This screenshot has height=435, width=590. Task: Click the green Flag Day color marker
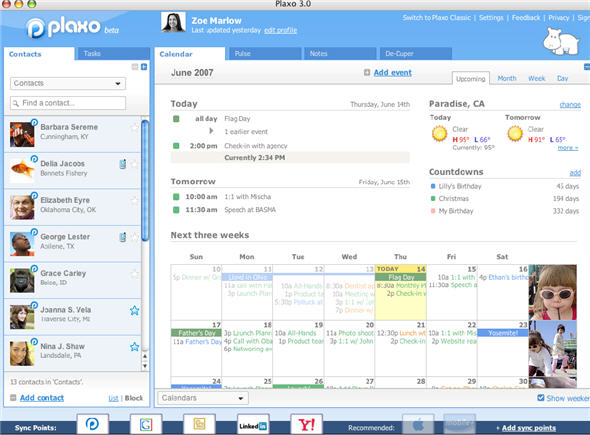[x=176, y=119]
